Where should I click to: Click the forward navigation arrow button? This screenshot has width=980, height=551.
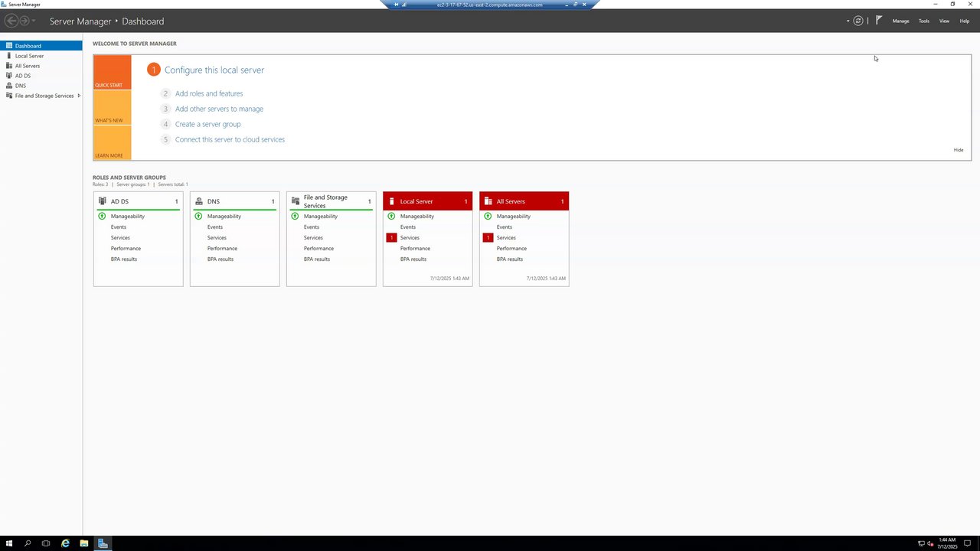click(24, 21)
